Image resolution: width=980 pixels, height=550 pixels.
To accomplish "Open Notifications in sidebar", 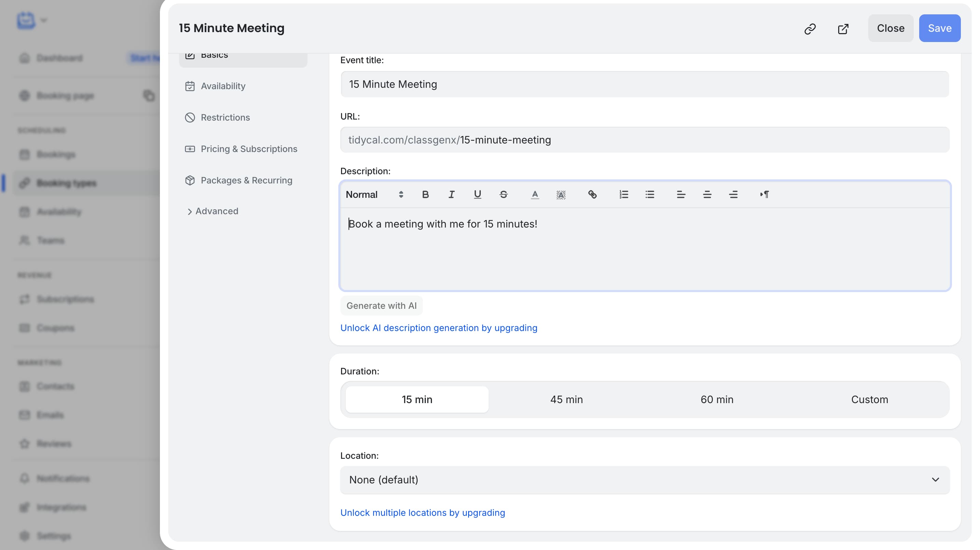I will click(x=63, y=479).
